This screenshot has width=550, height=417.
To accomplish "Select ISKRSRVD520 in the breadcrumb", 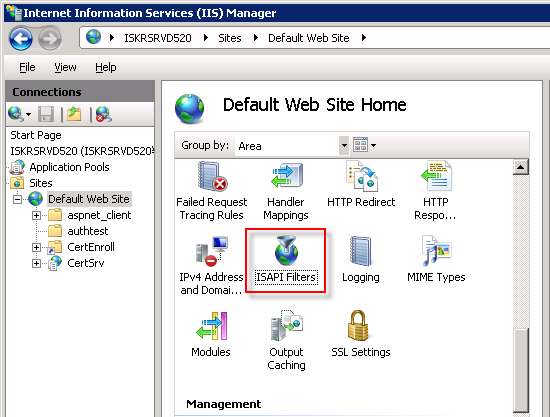I will pos(158,38).
